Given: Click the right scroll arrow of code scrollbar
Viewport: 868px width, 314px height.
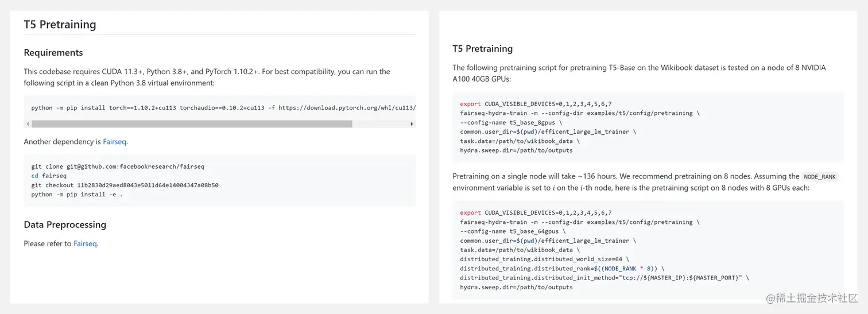Looking at the screenshot, I should [x=412, y=124].
